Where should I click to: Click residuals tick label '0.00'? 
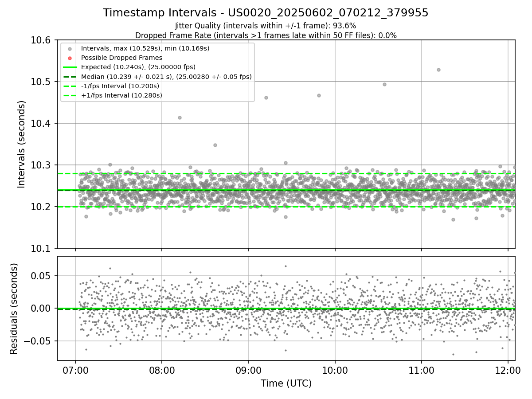tap(42, 309)
